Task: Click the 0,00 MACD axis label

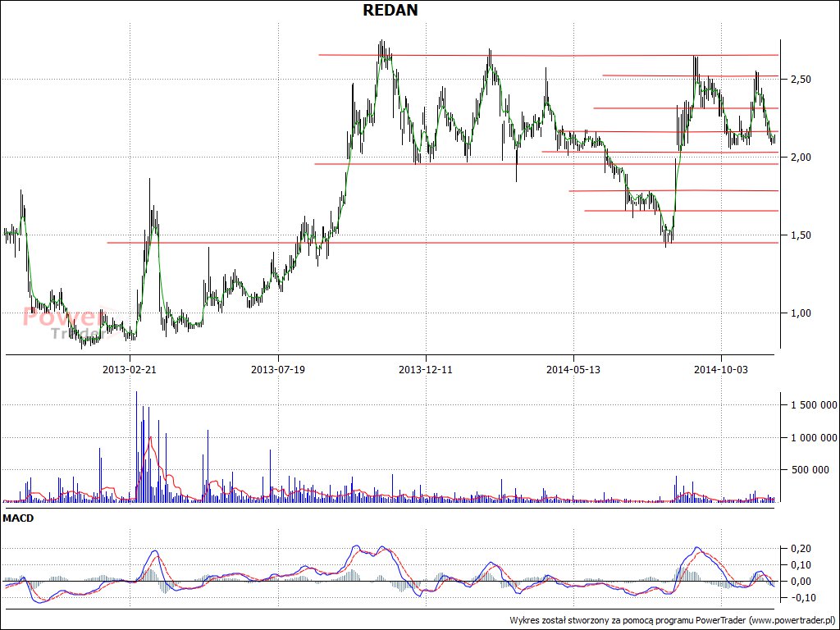Action: 801,582
